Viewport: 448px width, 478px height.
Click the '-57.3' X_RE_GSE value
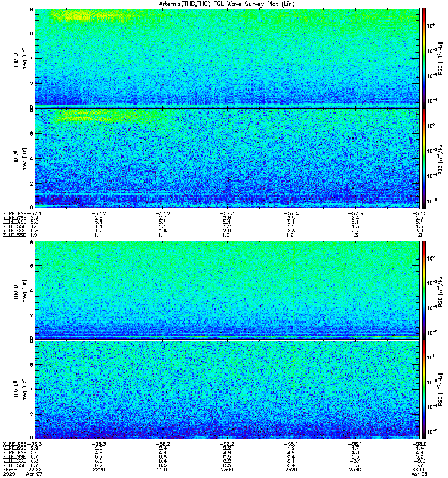pyautogui.click(x=227, y=213)
